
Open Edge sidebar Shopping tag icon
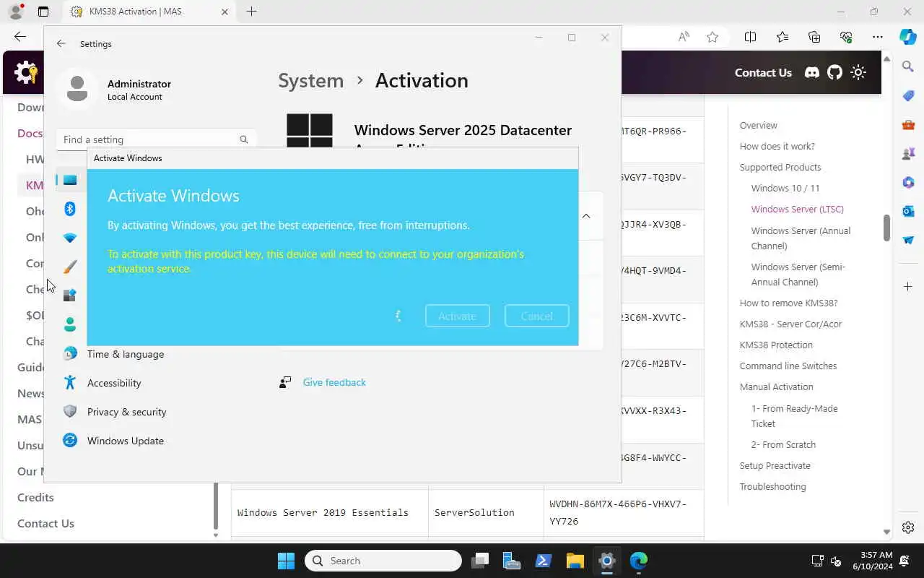(908, 95)
